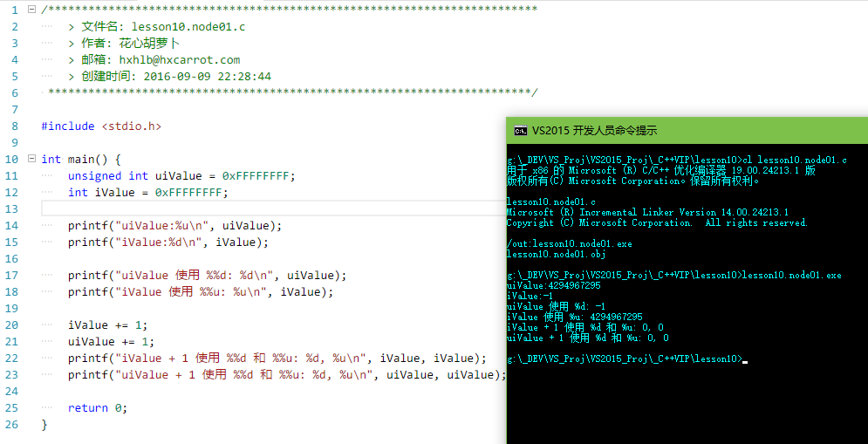Click file name lesson10.node01.c in comment
Image resolution: width=868 pixels, height=444 pixels.
(188, 27)
